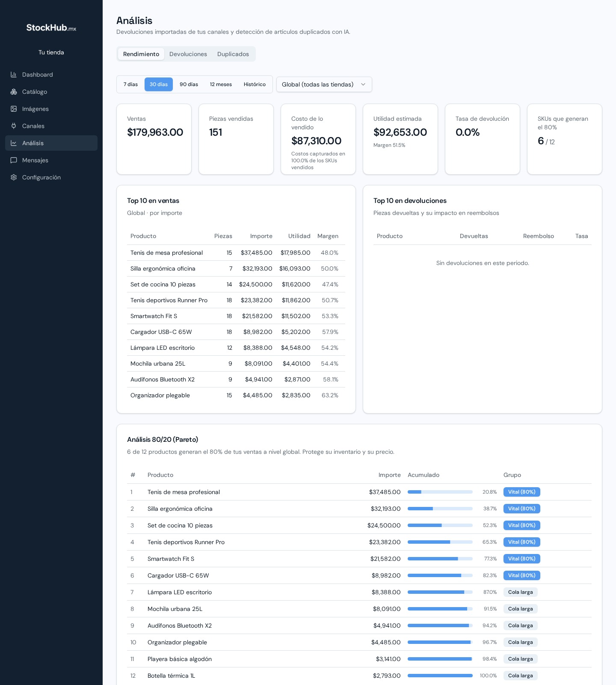Select the 90 días period

pos(189,84)
